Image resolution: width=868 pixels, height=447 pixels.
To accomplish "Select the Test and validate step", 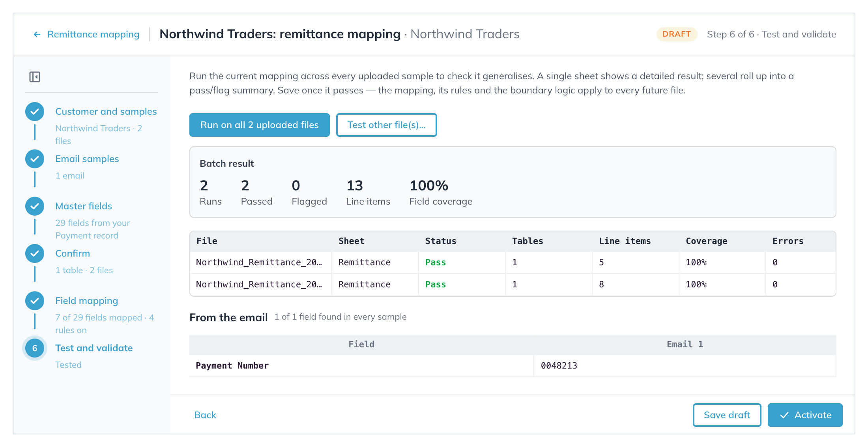I will coord(94,348).
